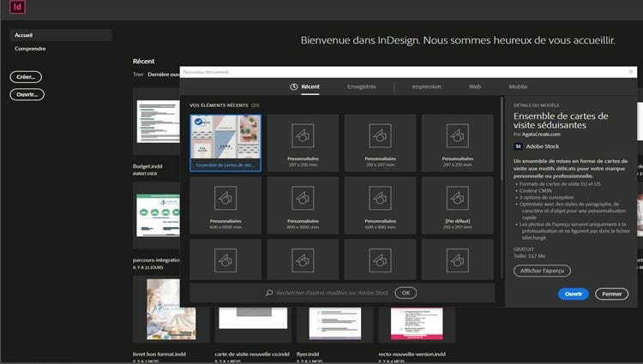Click the 'Ensemble de cartes de visite séduisantes' title
Viewport: 643px width, 364px height.
point(561,121)
